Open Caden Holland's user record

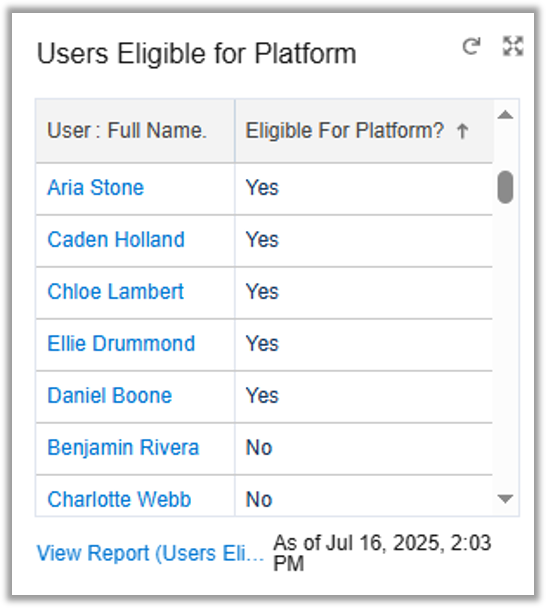pyautogui.click(x=116, y=240)
